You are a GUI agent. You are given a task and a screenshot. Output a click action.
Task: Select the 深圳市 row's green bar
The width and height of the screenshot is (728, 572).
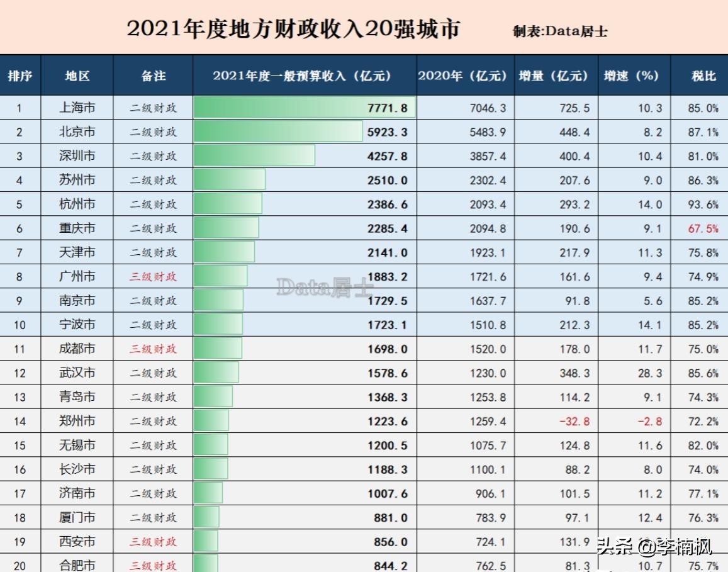pyautogui.click(x=255, y=155)
